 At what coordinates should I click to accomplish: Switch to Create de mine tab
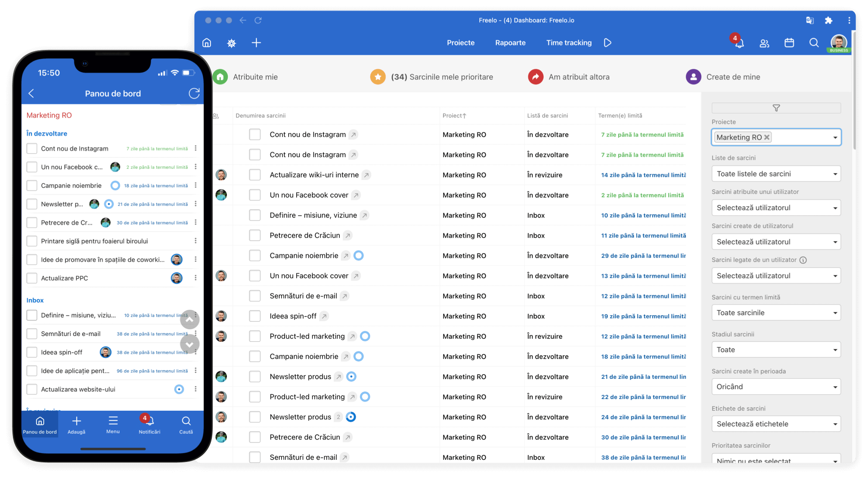tap(723, 77)
